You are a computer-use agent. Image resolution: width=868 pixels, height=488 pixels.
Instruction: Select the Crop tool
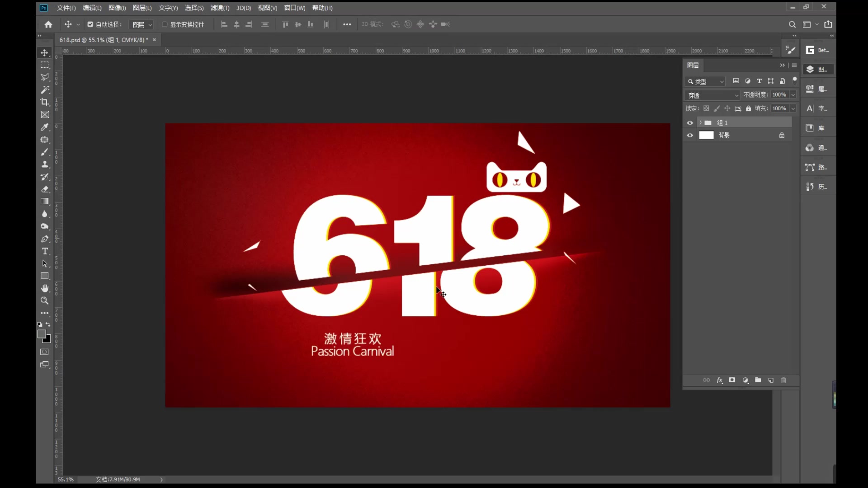click(x=44, y=102)
